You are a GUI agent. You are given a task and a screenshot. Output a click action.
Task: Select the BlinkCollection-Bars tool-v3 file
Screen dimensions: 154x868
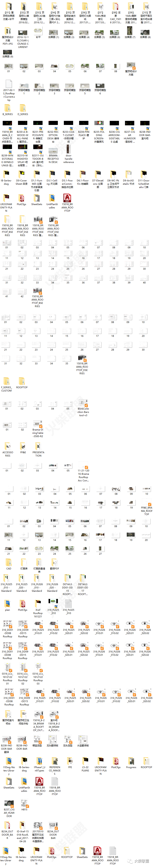(x=83, y=408)
